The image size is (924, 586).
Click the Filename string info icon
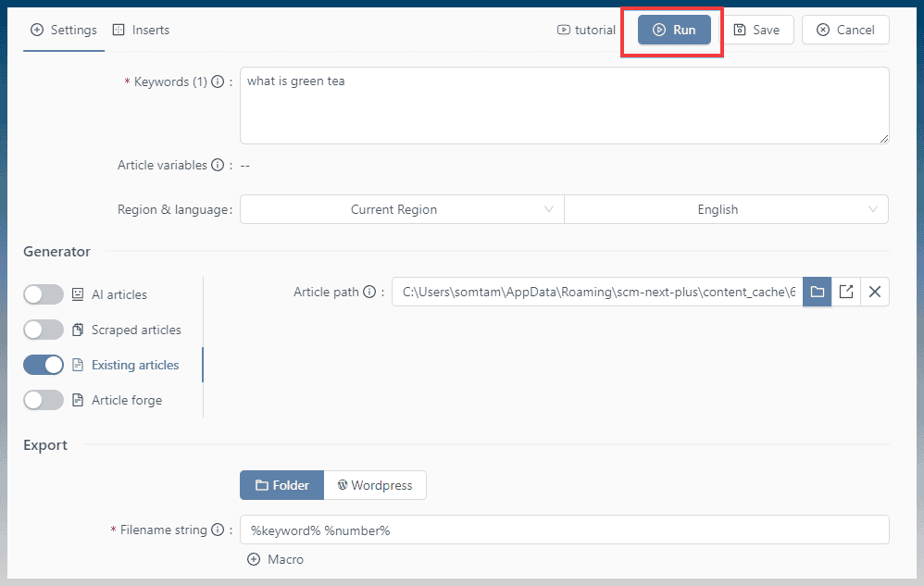click(x=218, y=530)
